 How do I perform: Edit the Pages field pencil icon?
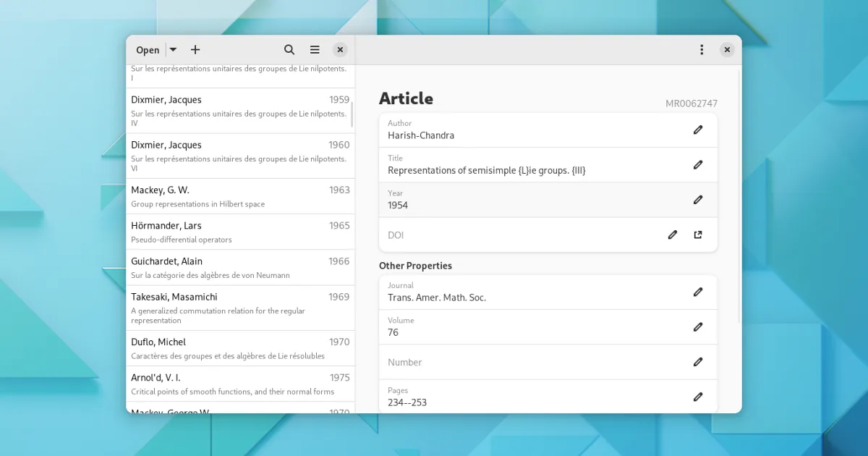tap(698, 397)
